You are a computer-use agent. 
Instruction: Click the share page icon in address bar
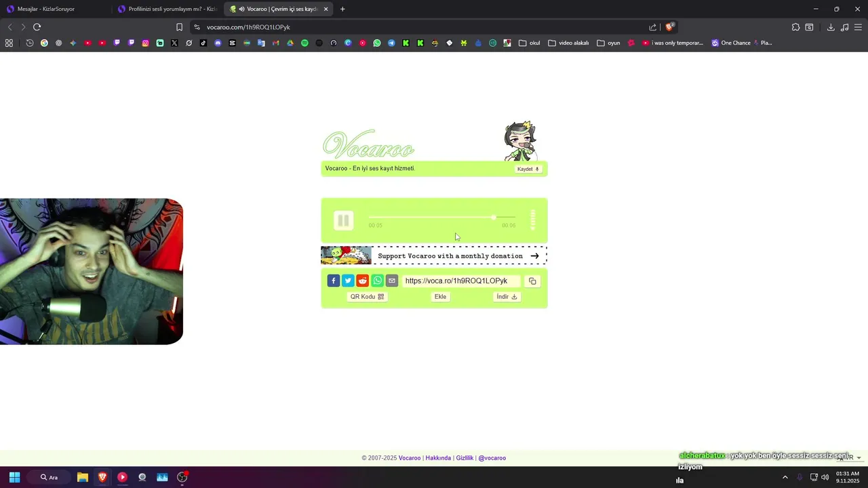pos(652,27)
